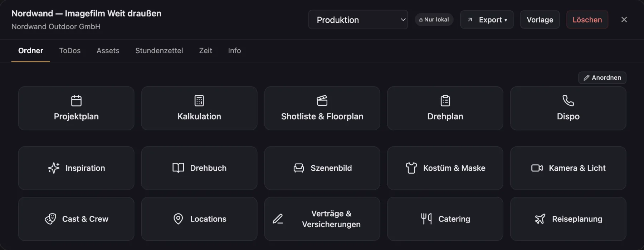The height and width of the screenshot is (250, 644).
Task: Click the Szenenbild sofa icon
Action: click(x=299, y=168)
